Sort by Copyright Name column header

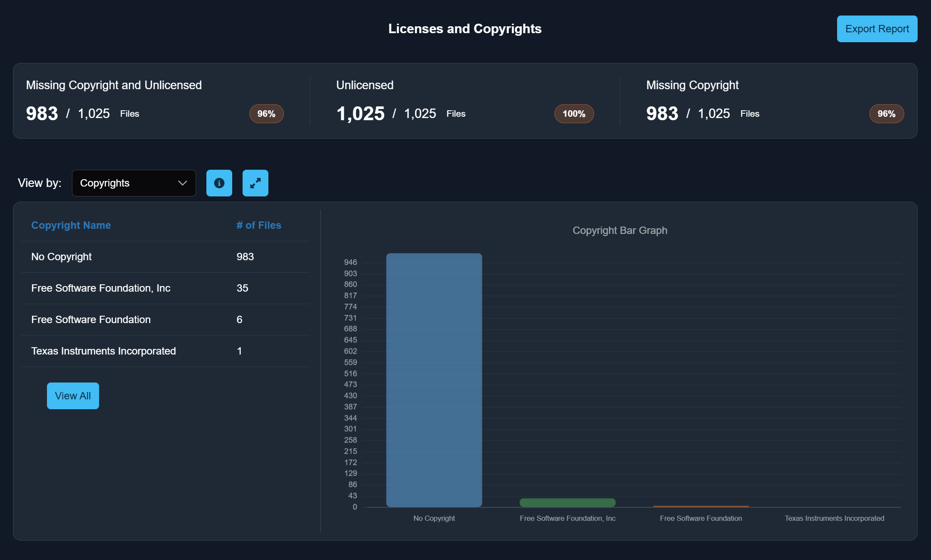[x=71, y=225]
